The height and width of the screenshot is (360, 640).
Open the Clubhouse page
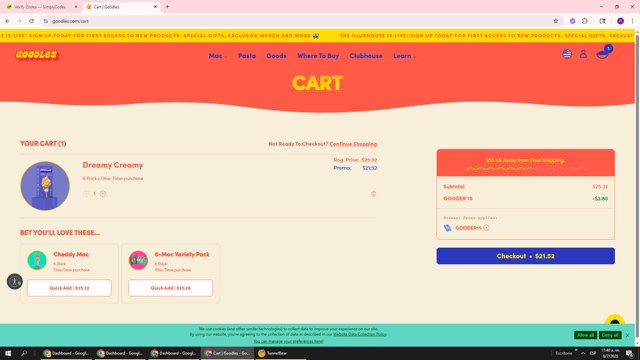pos(366,56)
